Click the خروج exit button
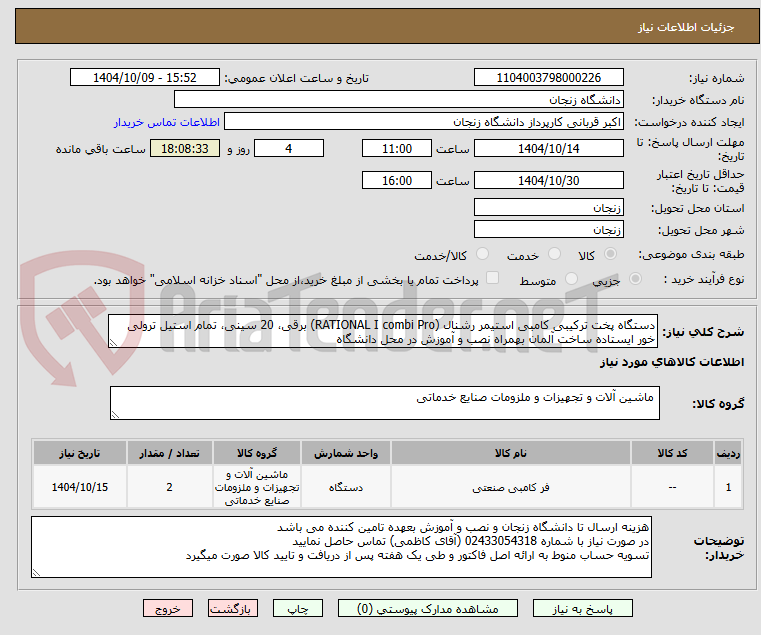Image resolution: width=761 pixels, height=635 pixels. coord(168,608)
